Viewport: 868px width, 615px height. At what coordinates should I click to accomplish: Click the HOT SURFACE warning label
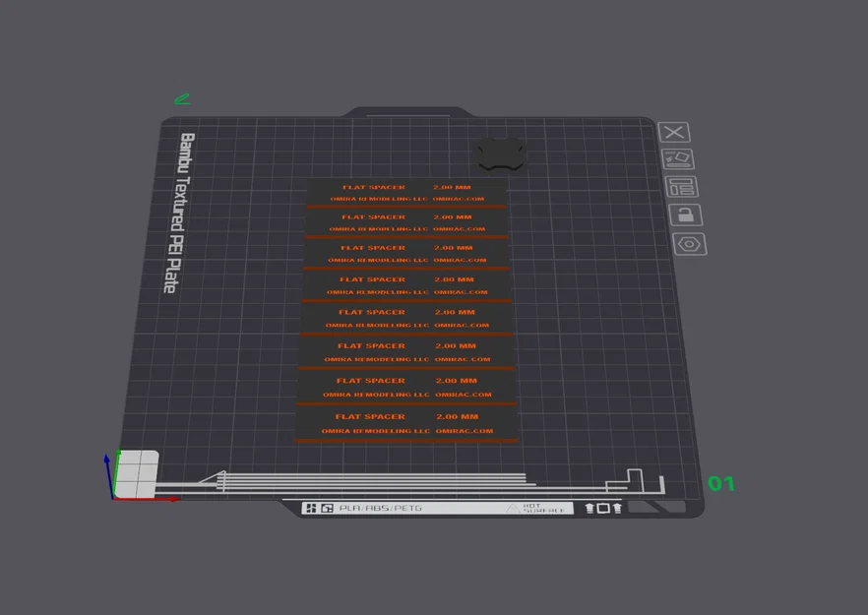click(535, 508)
